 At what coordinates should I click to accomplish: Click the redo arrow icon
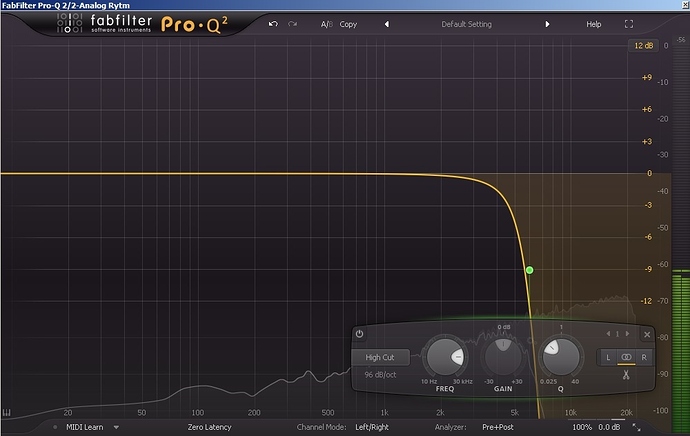point(292,24)
